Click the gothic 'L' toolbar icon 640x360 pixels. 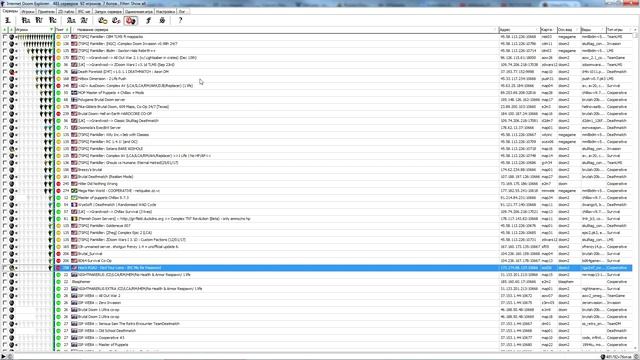click(x=7, y=20)
